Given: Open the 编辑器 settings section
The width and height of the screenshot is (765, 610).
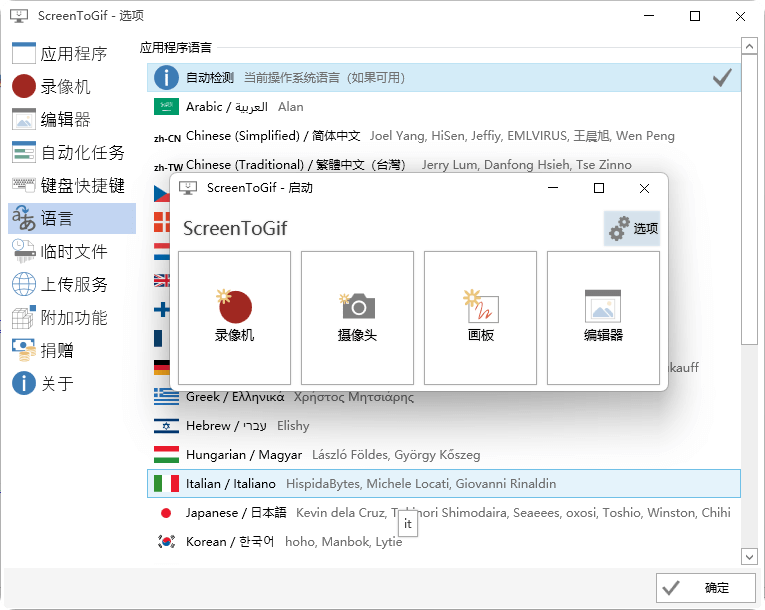Looking at the screenshot, I should (x=72, y=119).
